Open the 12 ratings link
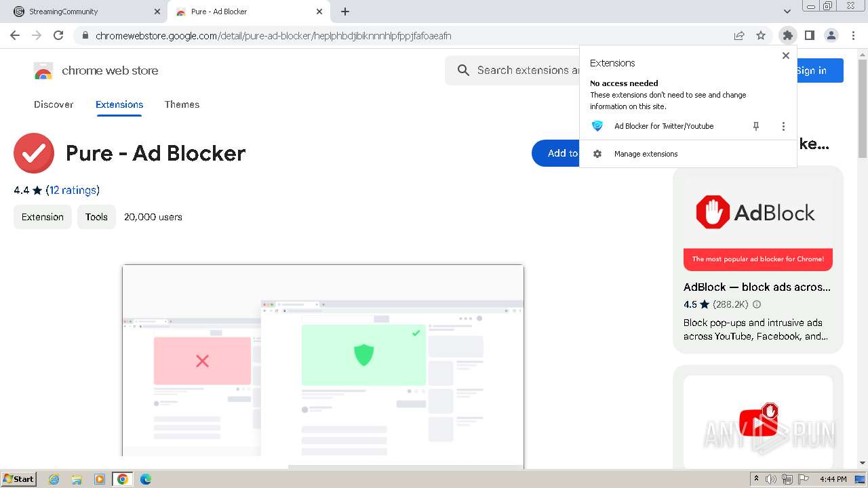Viewport: 868px width, 488px height. pyautogui.click(x=73, y=190)
